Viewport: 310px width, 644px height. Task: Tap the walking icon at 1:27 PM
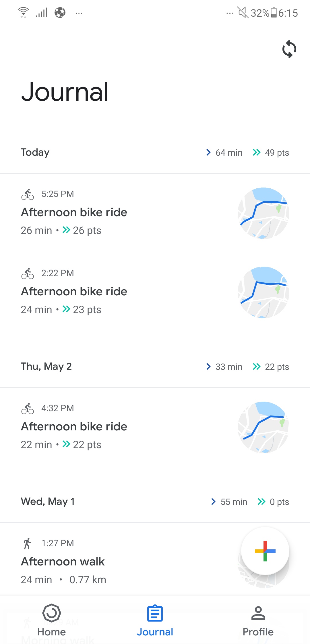coord(27,544)
